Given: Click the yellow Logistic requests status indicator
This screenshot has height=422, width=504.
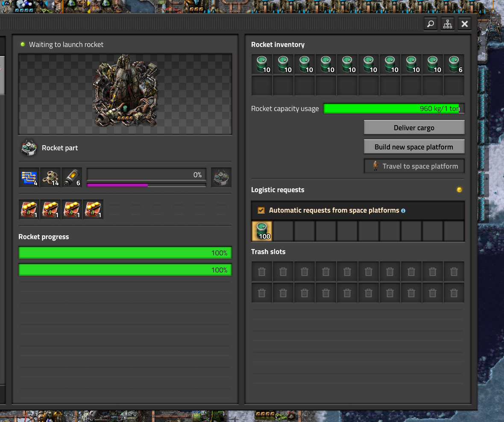Looking at the screenshot, I should coord(459,190).
